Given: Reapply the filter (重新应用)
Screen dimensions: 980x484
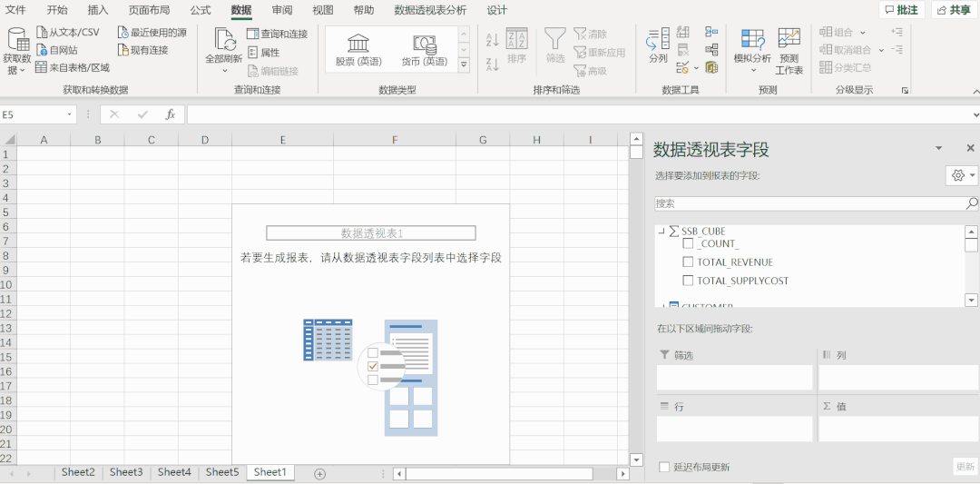Looking at the screenshot, I should click(600, 53).
